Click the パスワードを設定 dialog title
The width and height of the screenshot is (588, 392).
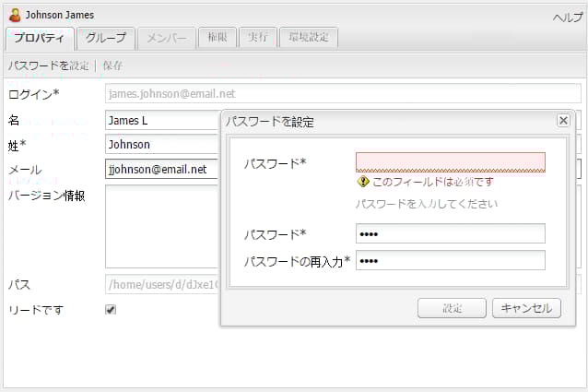tap(270, 122)
